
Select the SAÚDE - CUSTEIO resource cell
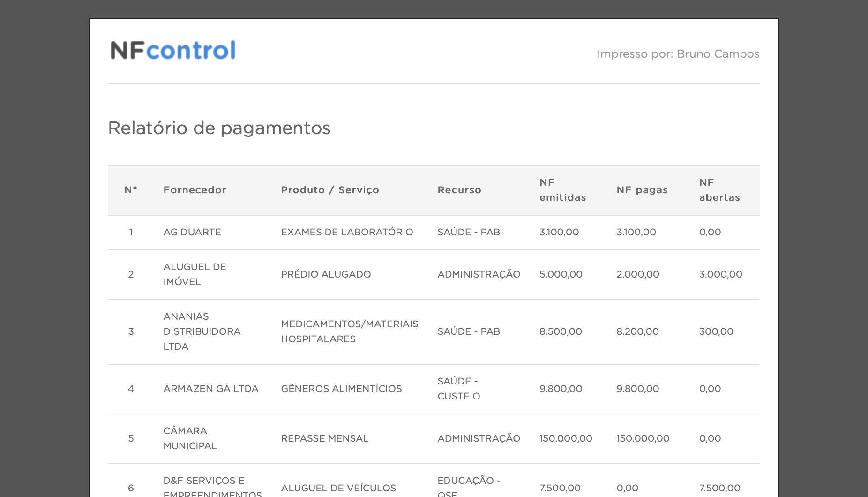[x=458, y=389]
